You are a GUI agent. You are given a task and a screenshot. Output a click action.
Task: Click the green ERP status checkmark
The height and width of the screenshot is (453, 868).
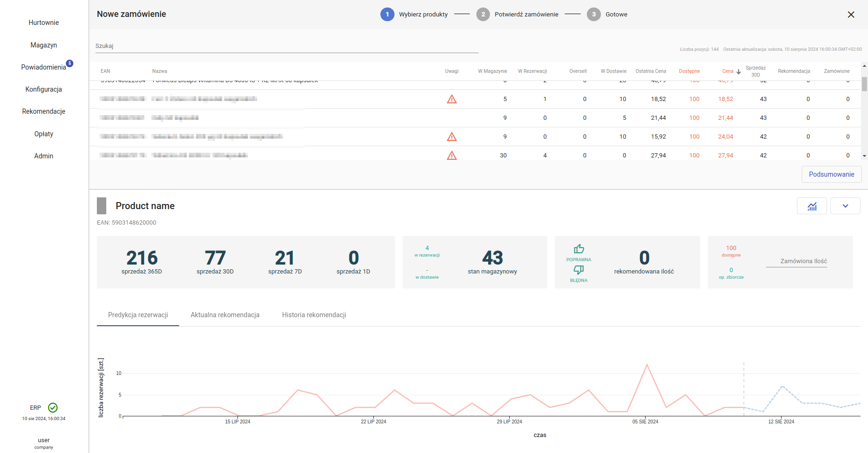[x=53, y=407]
